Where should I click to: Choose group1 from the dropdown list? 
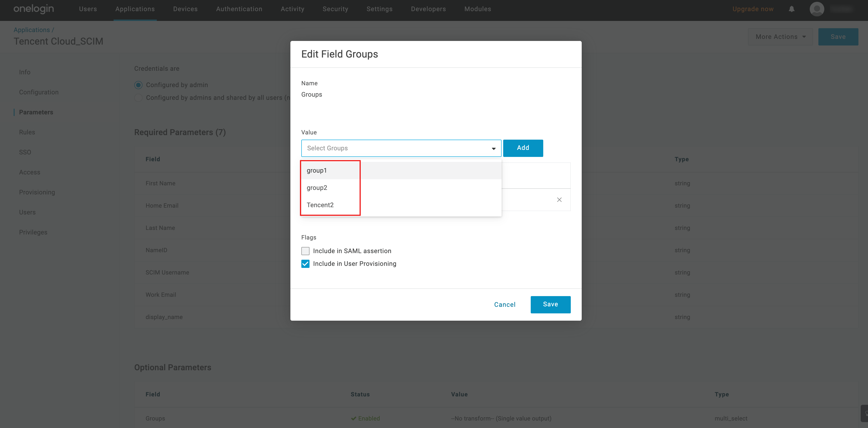(317, 170)
